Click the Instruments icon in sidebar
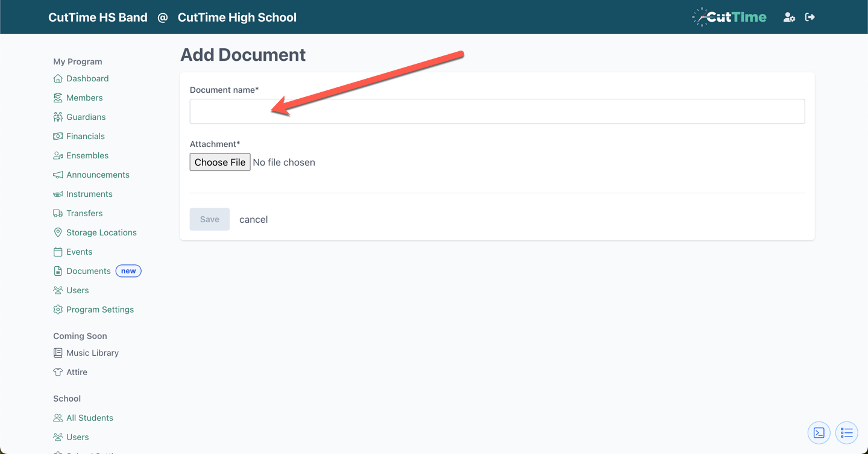The image size is (868, 454). pyautogui.click(x=57, y=194)
